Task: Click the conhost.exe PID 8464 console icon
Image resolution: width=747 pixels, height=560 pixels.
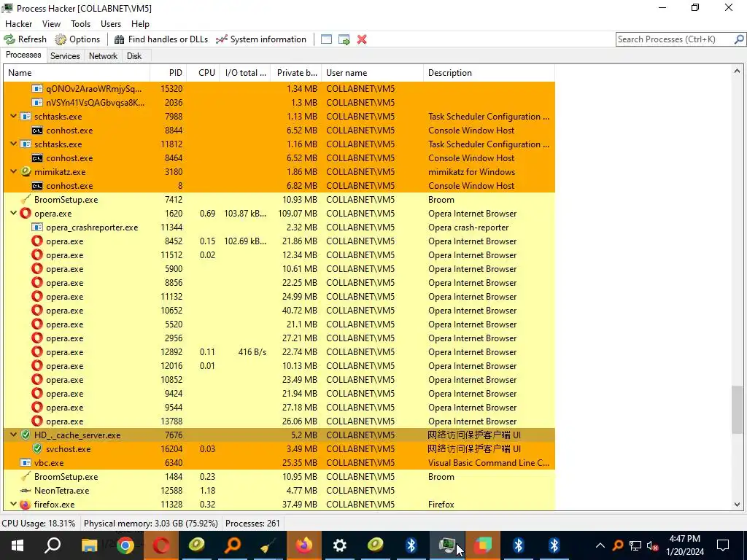Action: tap(37, 158)
